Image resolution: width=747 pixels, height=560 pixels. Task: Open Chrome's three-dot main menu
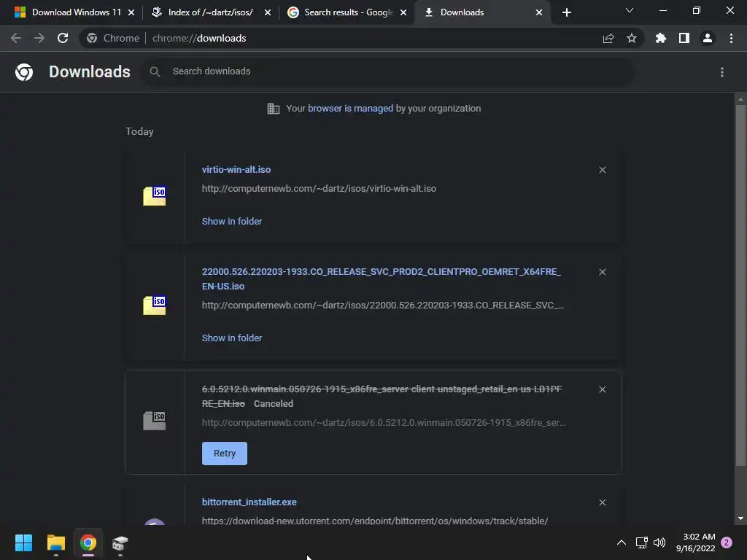[x=731, y=38]
